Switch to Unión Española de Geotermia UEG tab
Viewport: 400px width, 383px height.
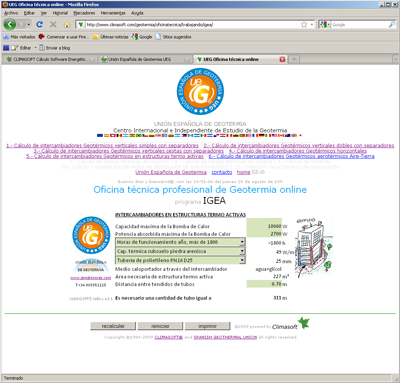[146, 59]
